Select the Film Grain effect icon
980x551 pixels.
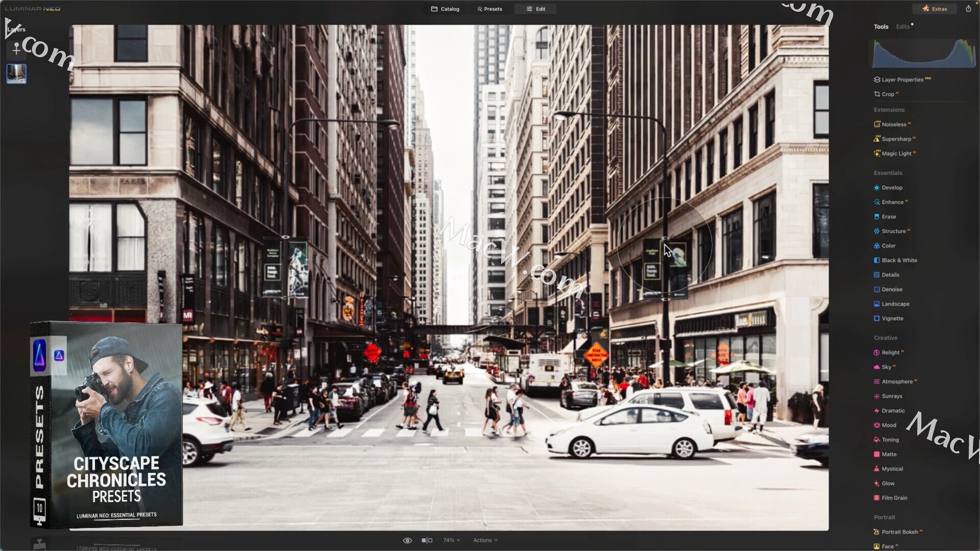click(x=877, y=498)
